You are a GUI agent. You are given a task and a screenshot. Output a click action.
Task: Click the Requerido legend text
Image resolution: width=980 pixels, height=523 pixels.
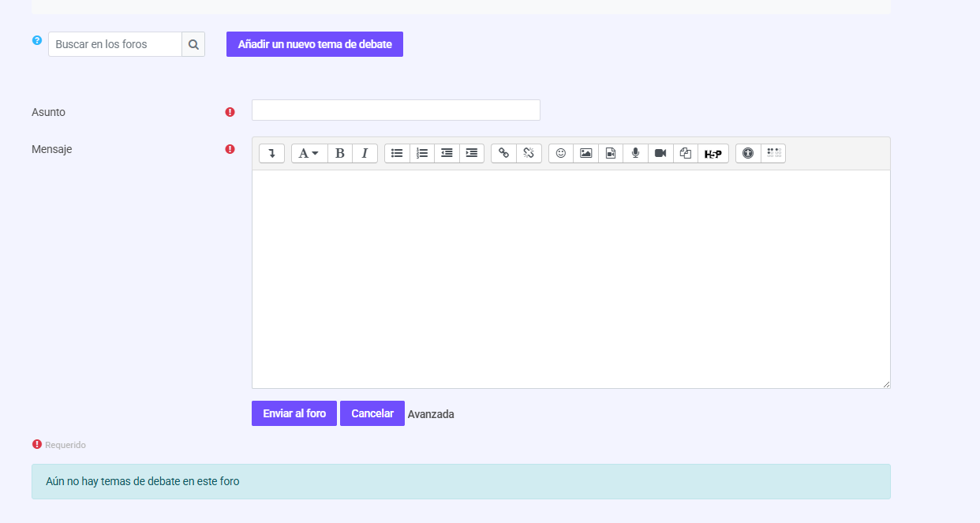point(65,445)
